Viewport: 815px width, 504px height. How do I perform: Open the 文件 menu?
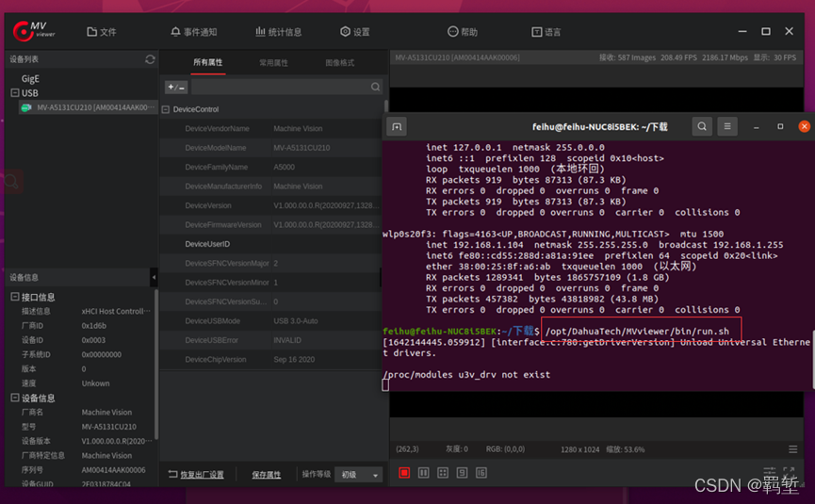point(102,32)
